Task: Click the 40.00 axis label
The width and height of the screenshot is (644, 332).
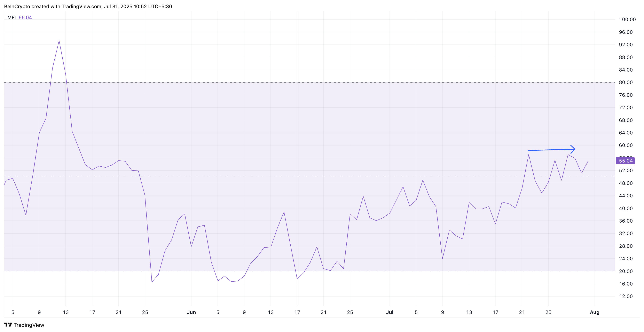Action: [x=626, y=208]
